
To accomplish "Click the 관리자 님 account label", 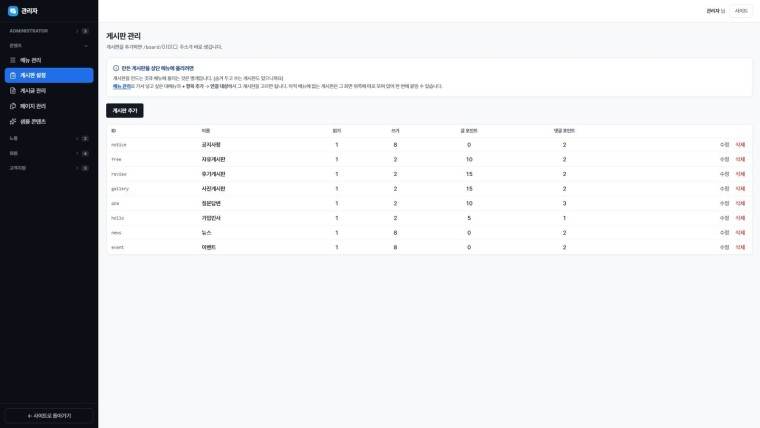I will [715, 11].
